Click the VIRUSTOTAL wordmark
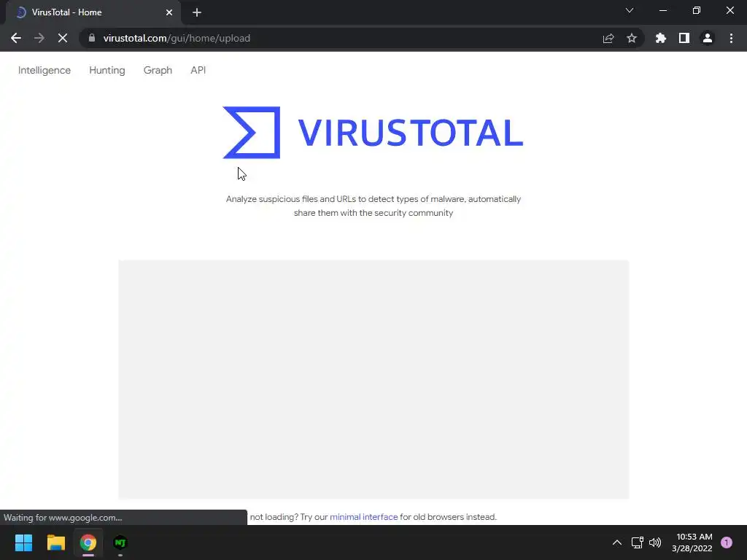Viewport: 747px width, 560px height. click(x=411, y=133)
